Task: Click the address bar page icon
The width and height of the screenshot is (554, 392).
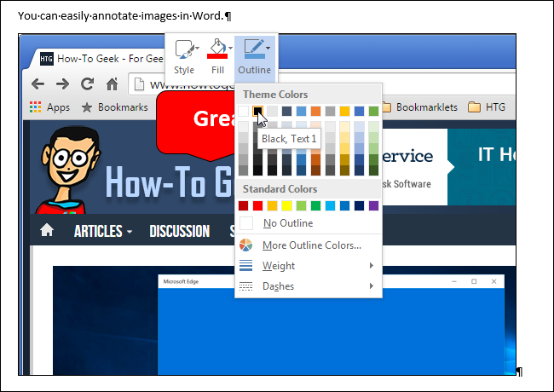Action: pos(139,84)
